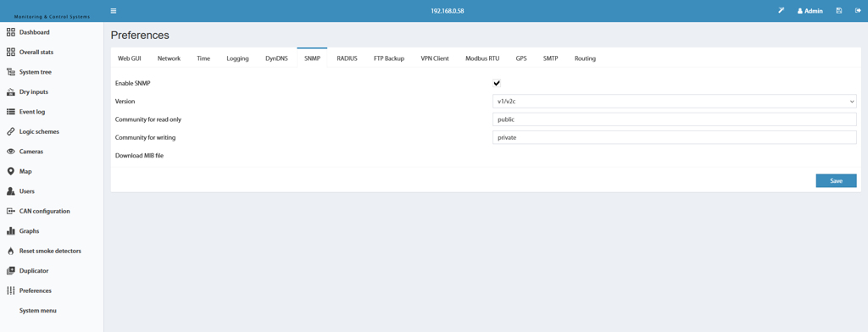Screen dimensions: 868x332
Task: Open the Time tab
Action: pyautogui.click(x=203, y=58)
